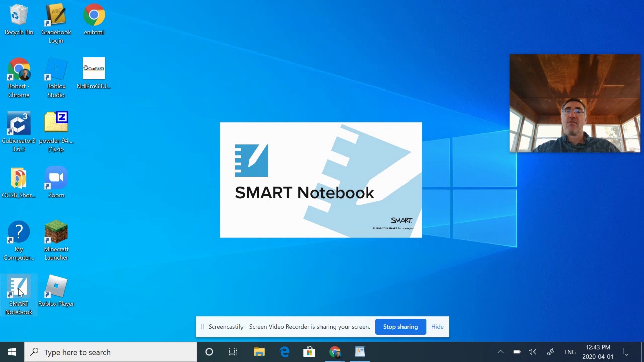
Task: Open the My Computer help shortcut
Action: tap(19, 241)
